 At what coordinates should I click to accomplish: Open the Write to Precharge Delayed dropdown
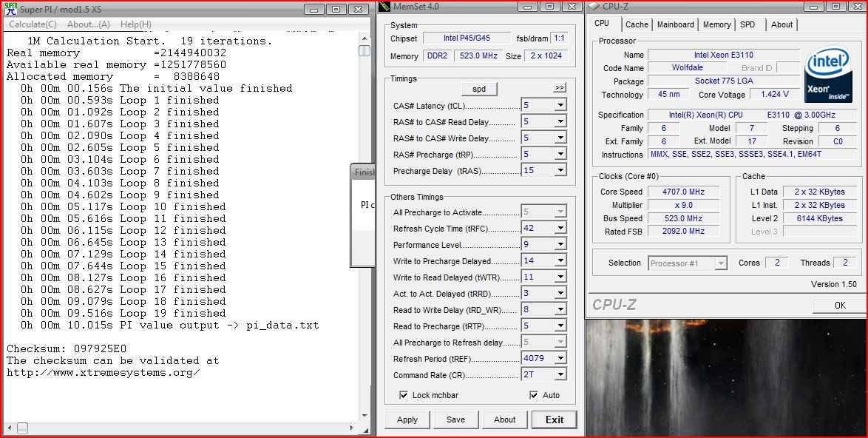point(560,261)
